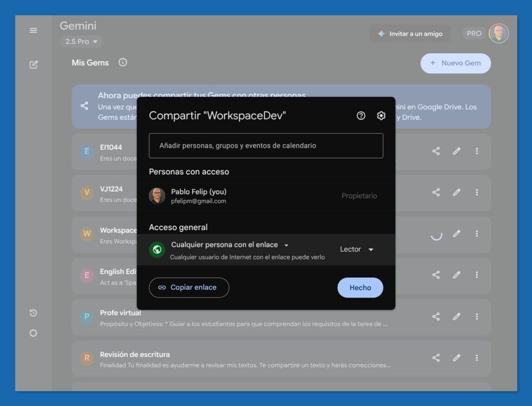This screenshot has height=406, width=532.
Task: Click the Añadir personas, grupos input field
Action: click(266, 146)
